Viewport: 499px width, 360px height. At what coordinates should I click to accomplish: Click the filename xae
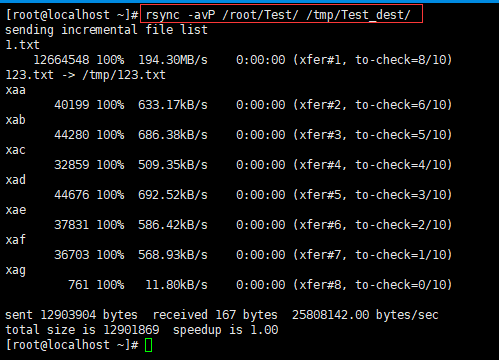tap(16, 210)
